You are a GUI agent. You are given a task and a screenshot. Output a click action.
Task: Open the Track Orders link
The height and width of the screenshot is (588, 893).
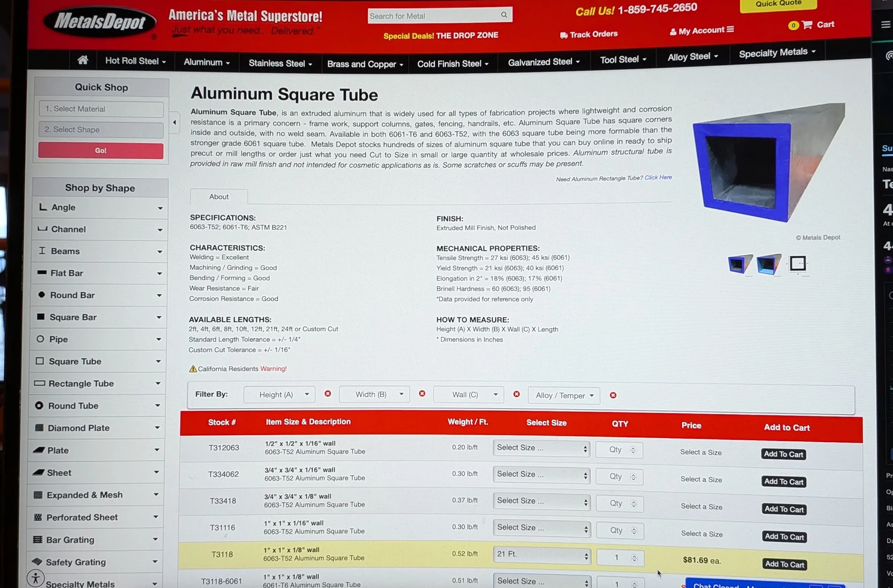point(589,34)
